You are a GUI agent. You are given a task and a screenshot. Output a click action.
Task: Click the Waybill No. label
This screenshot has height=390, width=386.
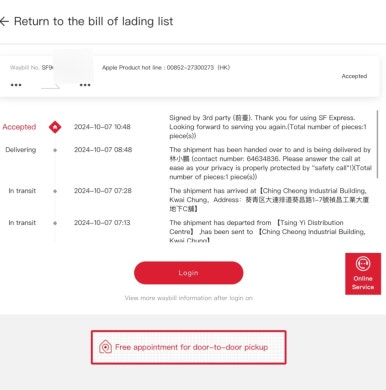(x=25, y=68)
